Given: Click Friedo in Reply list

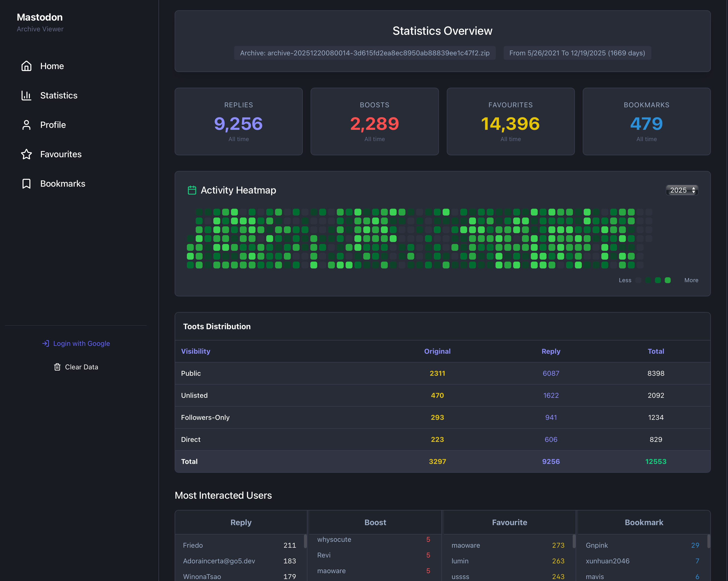Looking at the screenshot, I should coord(193,545).
